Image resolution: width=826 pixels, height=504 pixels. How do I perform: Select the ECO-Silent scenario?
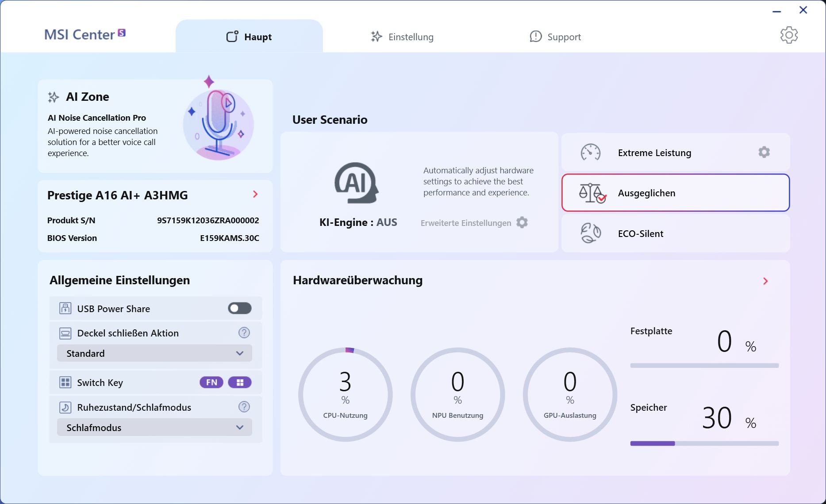676,233
